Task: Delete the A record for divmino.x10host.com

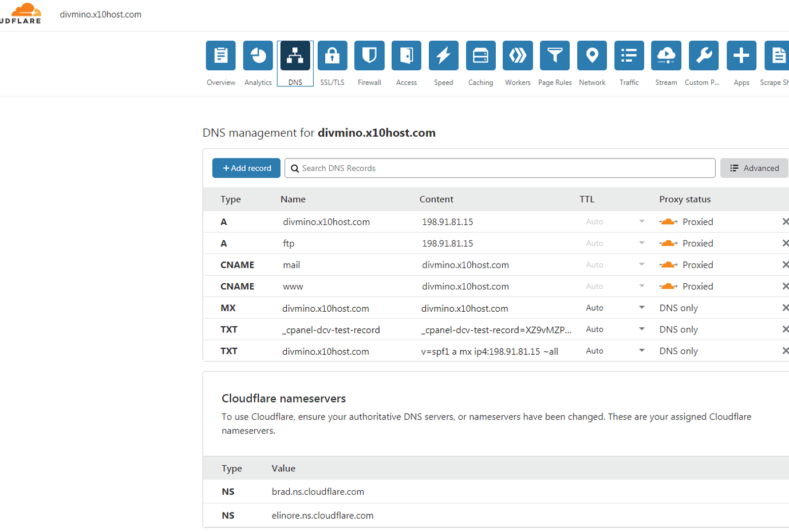Action: click(785, 221)
